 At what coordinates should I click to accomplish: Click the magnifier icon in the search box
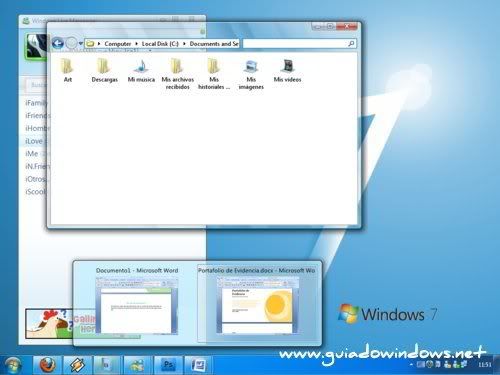tap(351, 44)
